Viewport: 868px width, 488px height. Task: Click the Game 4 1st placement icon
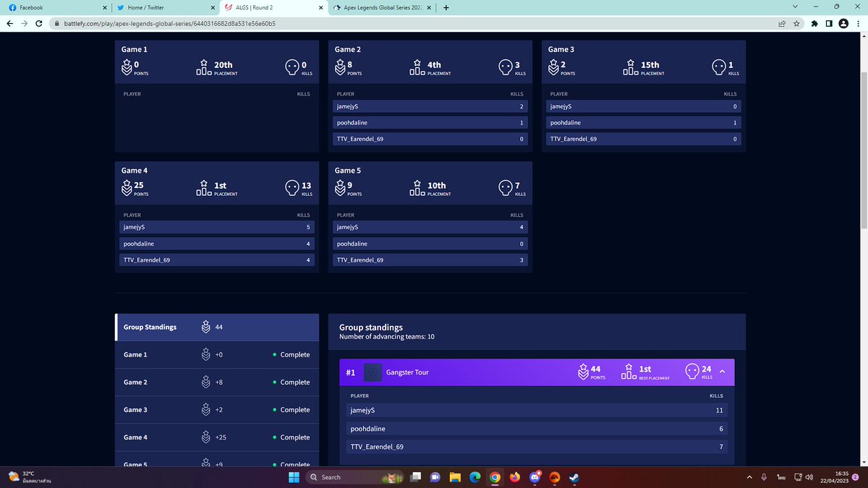click(204, 189)
